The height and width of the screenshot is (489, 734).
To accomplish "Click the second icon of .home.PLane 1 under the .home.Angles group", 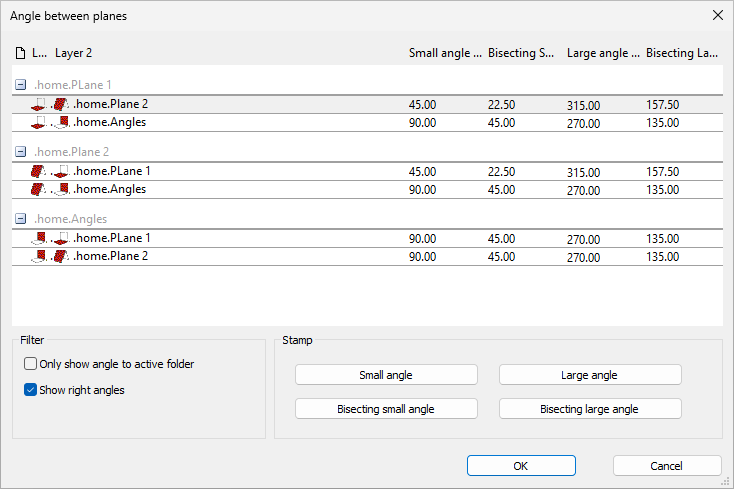I will click(61, 238).
